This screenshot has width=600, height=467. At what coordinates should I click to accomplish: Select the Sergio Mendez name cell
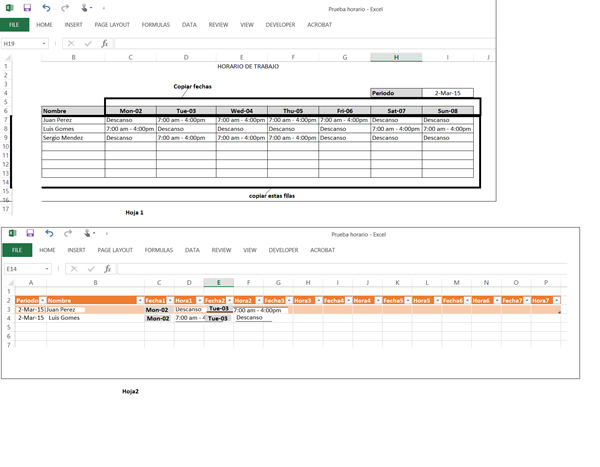pos(73,138)
